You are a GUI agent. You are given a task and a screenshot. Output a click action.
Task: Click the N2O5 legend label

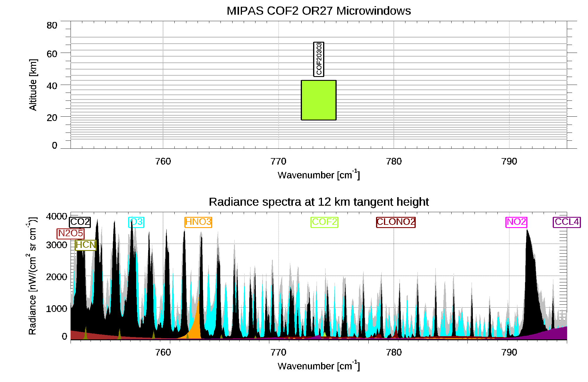click(71, 234)
